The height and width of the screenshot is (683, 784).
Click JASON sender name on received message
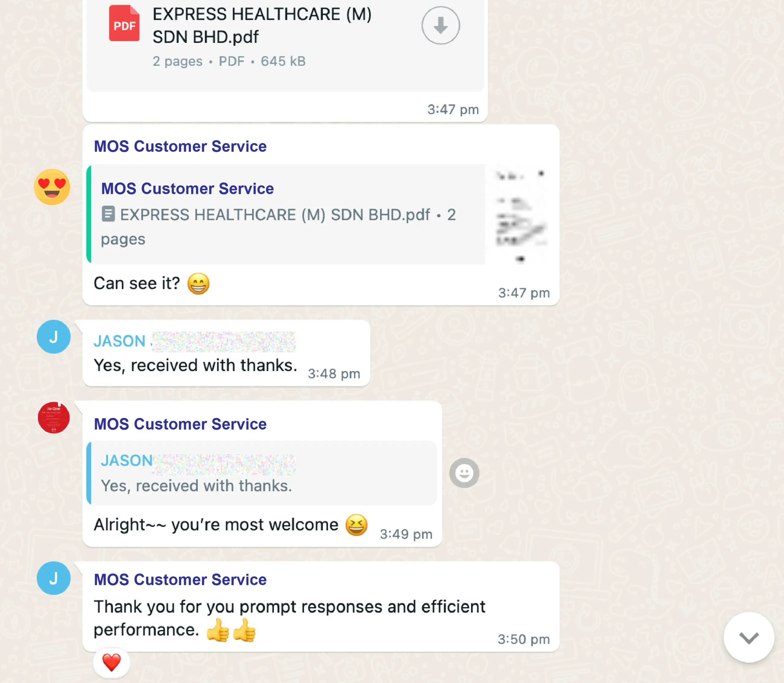click(120, 341)
